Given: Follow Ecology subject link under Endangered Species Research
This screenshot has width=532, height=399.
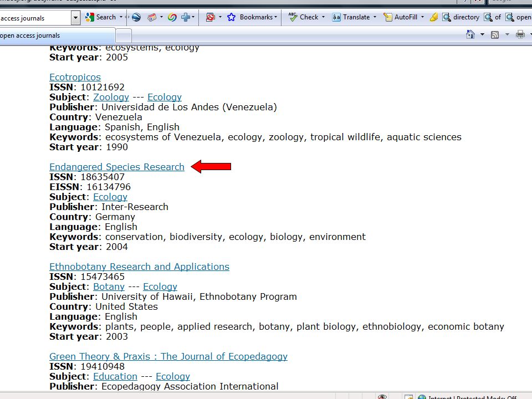Looking at the screenshot, I should (x=110, y=197).
